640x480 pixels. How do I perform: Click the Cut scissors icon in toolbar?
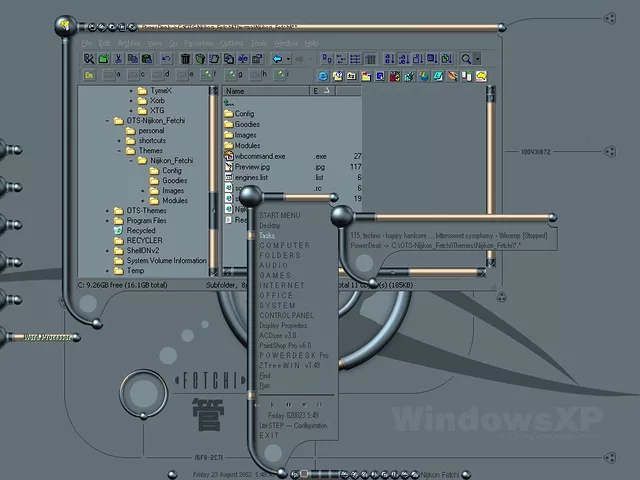118,59
